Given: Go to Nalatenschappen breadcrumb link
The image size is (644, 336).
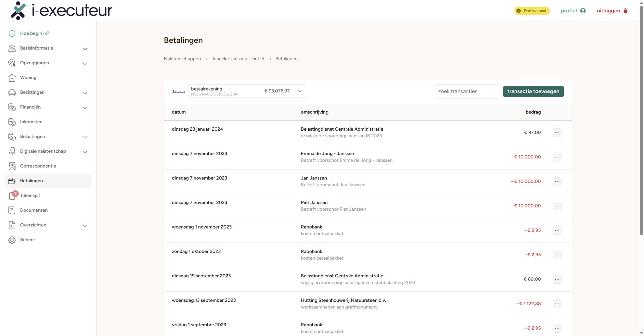Looking at the screenshot, I should coord(182,59).
